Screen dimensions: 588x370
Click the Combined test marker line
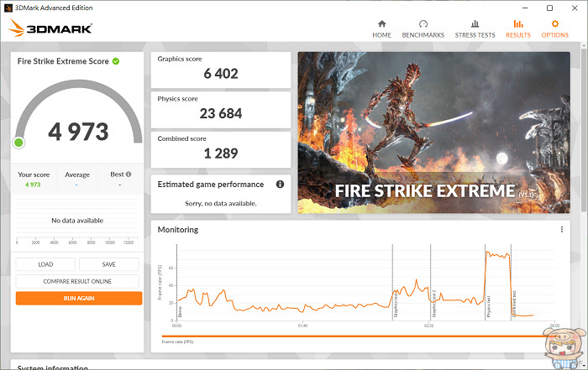(x=511, y=282)
